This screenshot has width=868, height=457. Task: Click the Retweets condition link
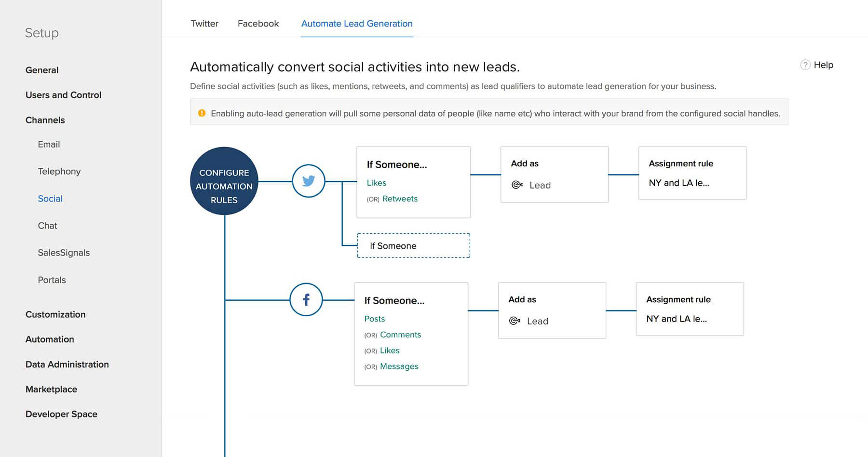click(400, 199)
